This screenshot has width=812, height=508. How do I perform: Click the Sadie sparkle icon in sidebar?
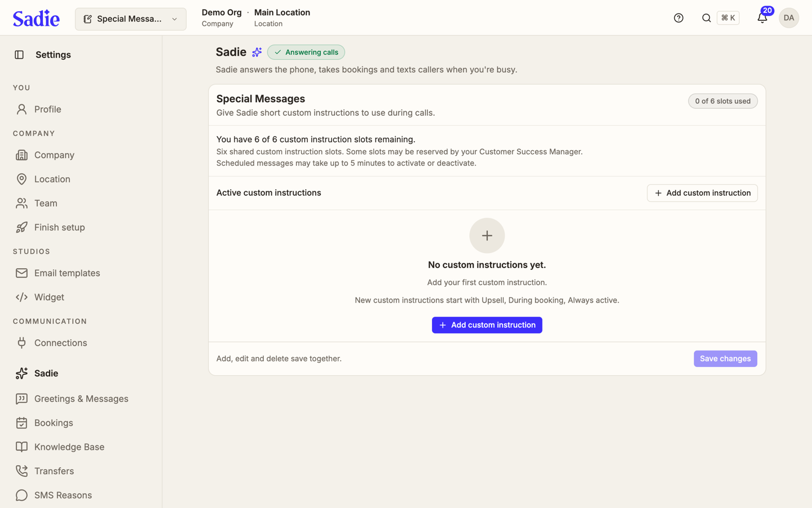tap(21, 373)
